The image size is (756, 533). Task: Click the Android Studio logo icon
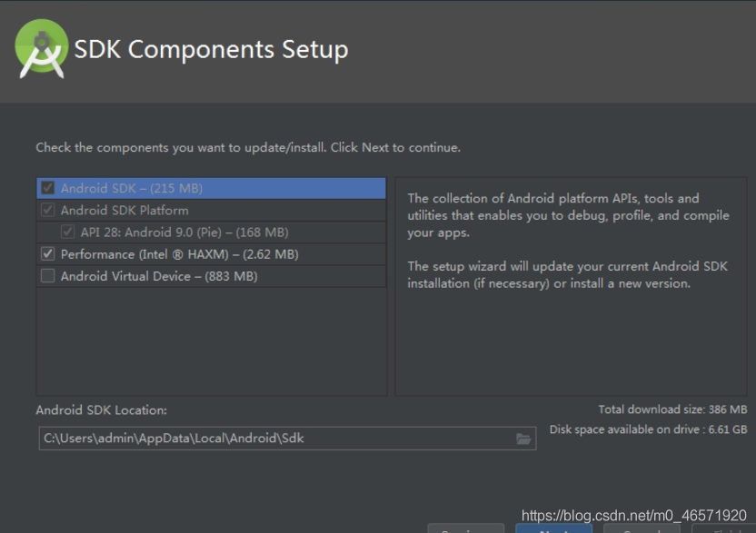pyautogui.click(x=42, y=49)
